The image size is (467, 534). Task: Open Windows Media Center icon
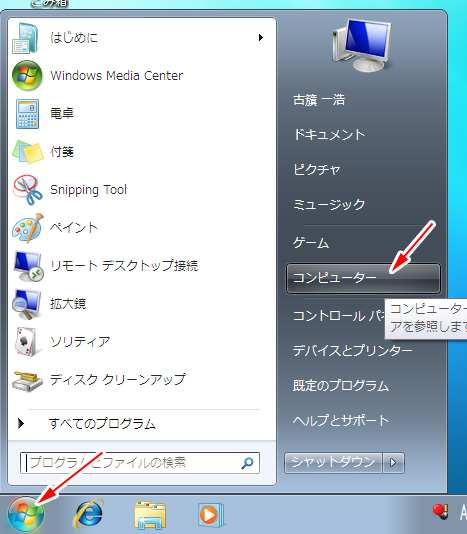click(27, 76)
